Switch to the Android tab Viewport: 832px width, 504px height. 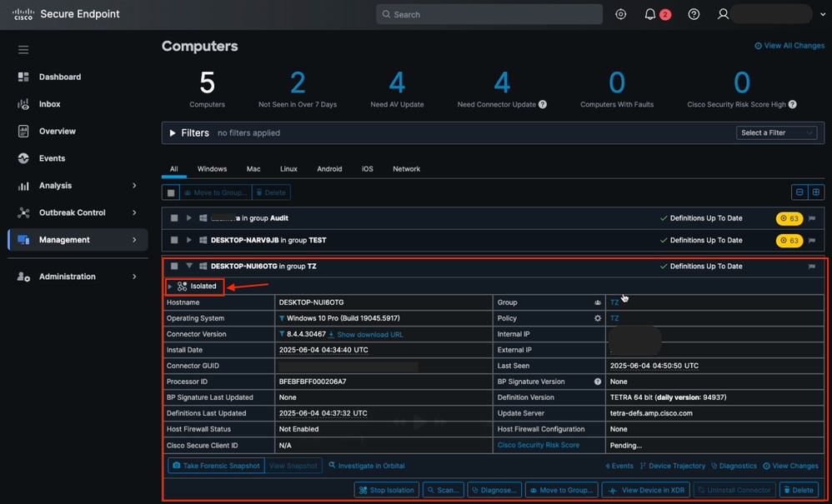329,168
